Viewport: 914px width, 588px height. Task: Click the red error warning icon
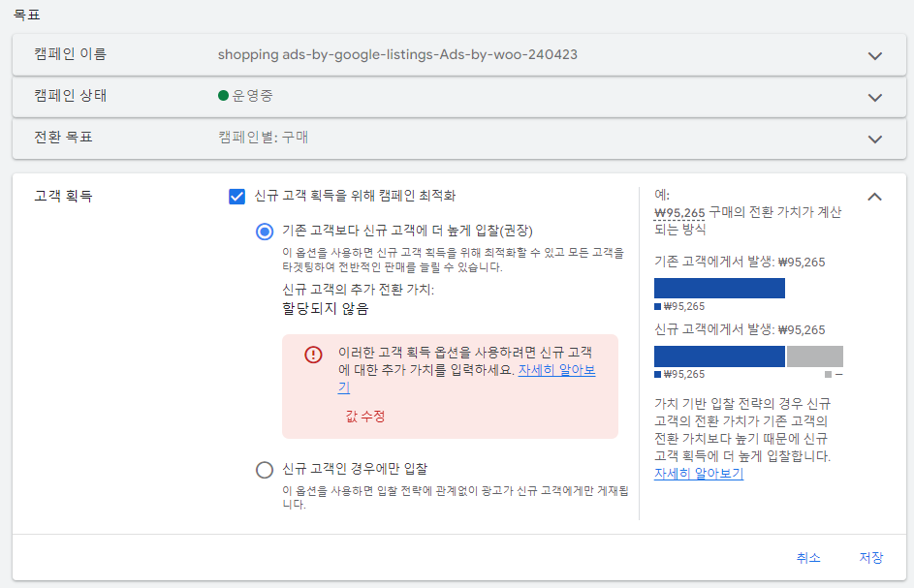click(313, 355)
